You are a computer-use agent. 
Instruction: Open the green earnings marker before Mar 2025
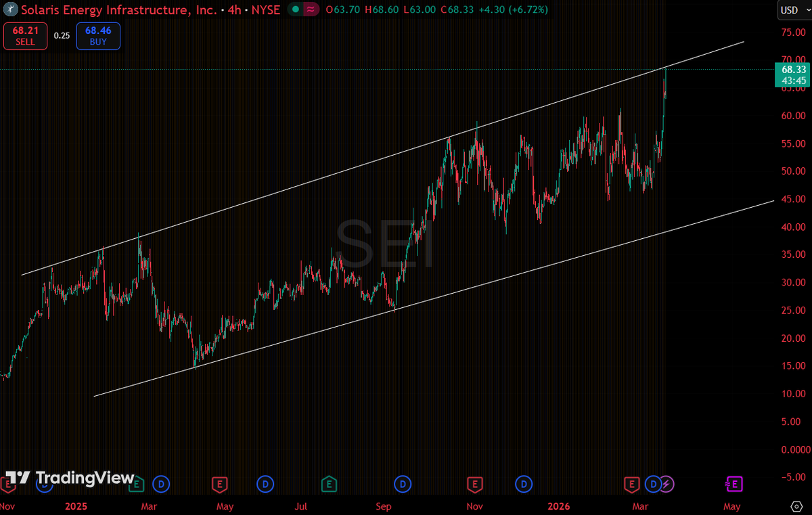135,483
